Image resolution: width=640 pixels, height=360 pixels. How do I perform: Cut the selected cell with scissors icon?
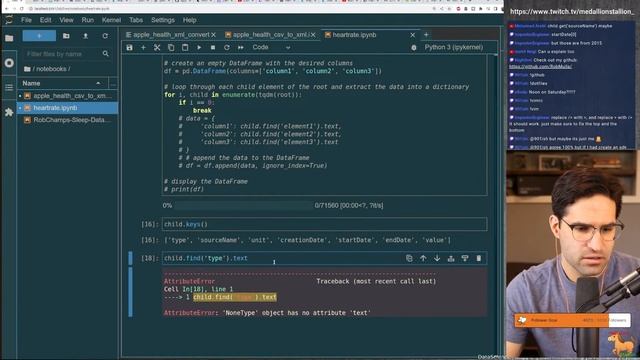pyautogui.click(x=157, y=47)
